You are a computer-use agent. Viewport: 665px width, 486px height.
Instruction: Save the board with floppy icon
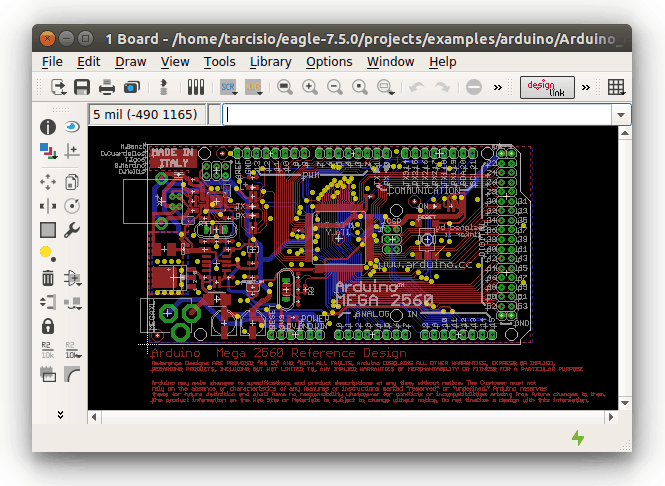(x=82, y=87)
